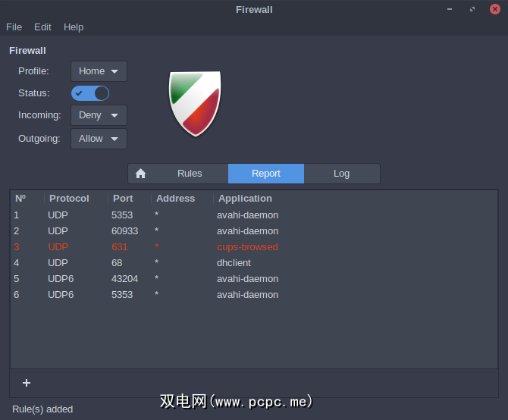Minimize the Firewall window
Viewport: 508px width, 420px height.
[x=450, y=9]
